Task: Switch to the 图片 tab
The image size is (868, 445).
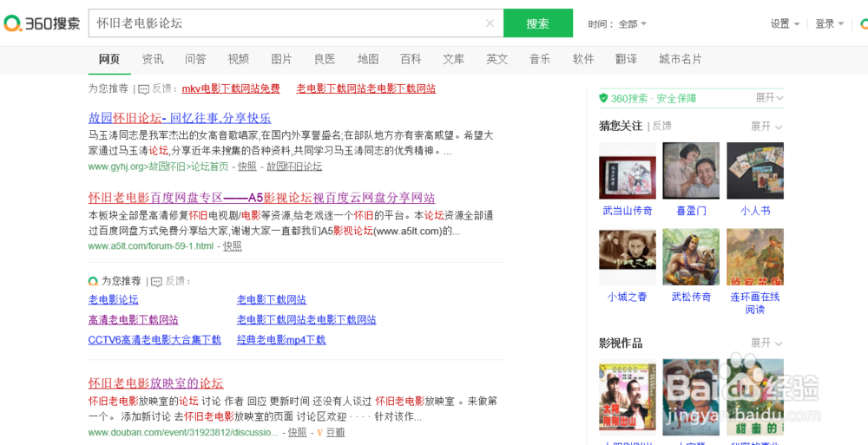Action: click(282, 59)
